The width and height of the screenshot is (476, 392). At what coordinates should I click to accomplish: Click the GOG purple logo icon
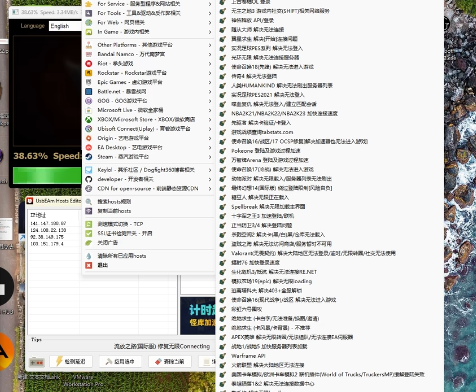89,101
